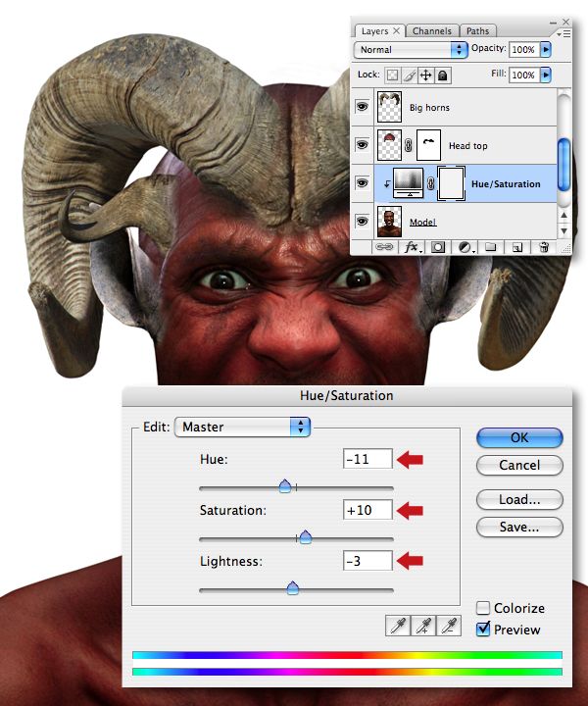This screenshot has height=706, width=588.
Task: Select the Model layer thumbnail
Action: pyautogui.click(x=389, y=222)
